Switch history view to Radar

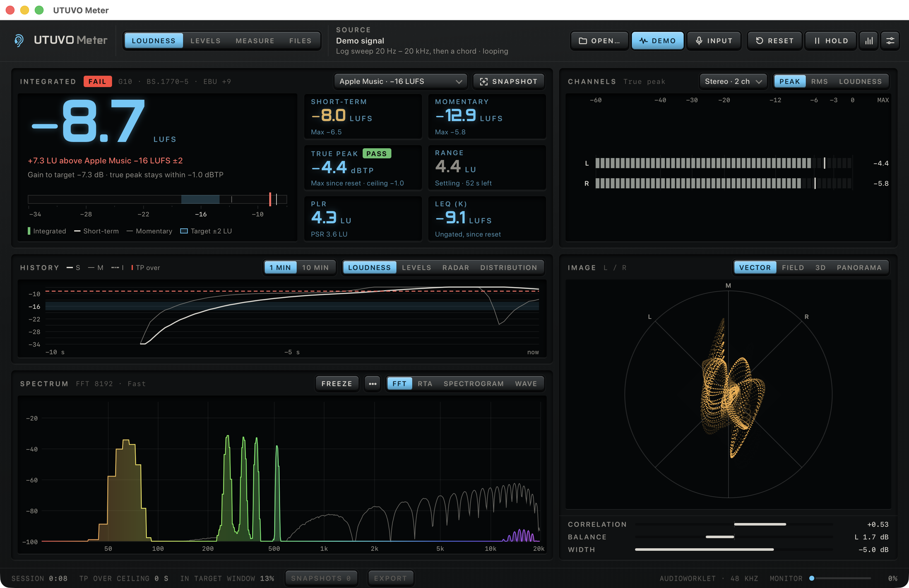click(x=456, y=268)
